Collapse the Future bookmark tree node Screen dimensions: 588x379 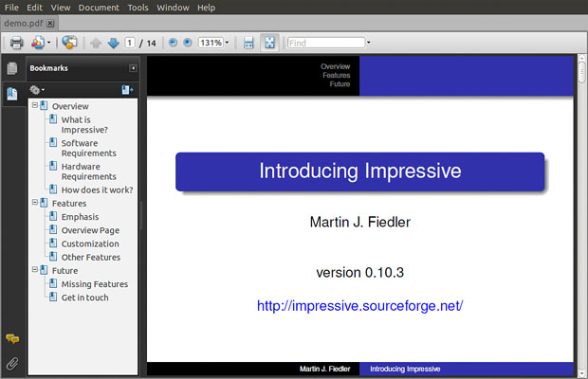[x=35, y=269]
